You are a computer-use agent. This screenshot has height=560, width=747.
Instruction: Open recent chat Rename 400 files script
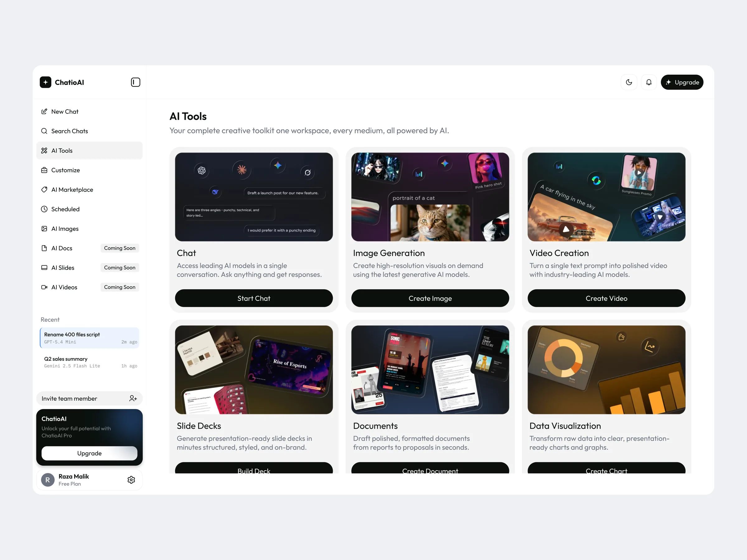(x=90, y=338)
